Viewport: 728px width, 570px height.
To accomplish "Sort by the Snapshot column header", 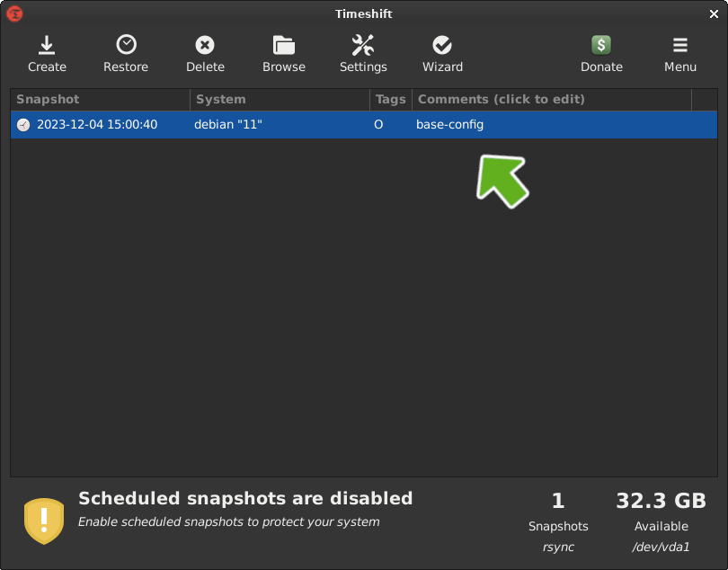I will [99, 99].
